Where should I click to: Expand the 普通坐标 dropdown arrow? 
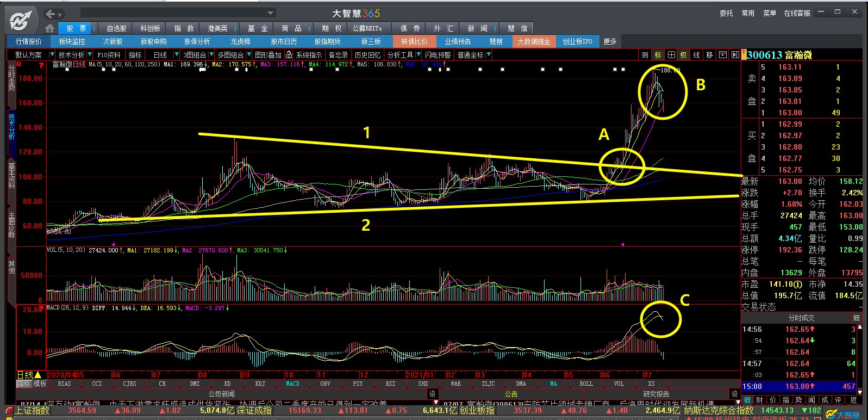489,55
